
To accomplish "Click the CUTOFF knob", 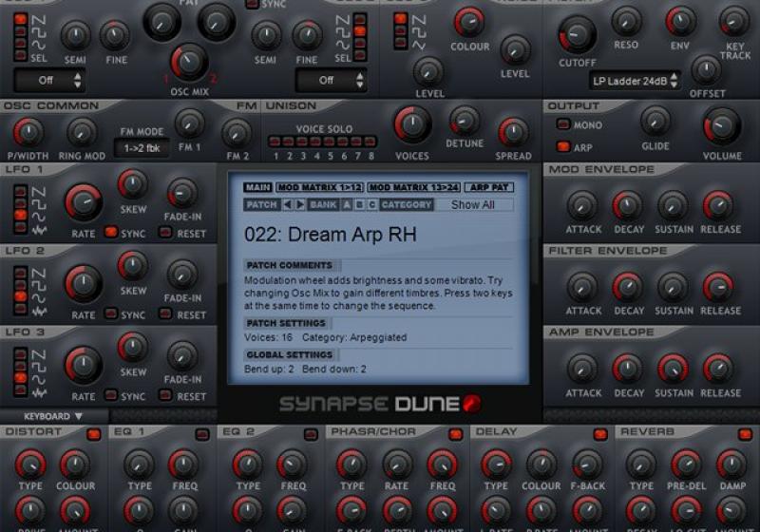I will pos(577,35).
